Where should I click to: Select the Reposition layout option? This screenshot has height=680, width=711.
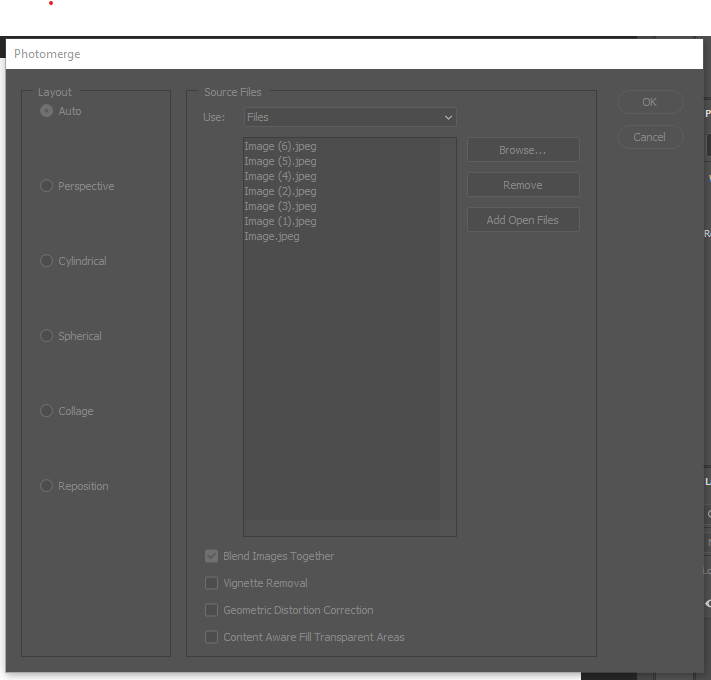[47, 486]
